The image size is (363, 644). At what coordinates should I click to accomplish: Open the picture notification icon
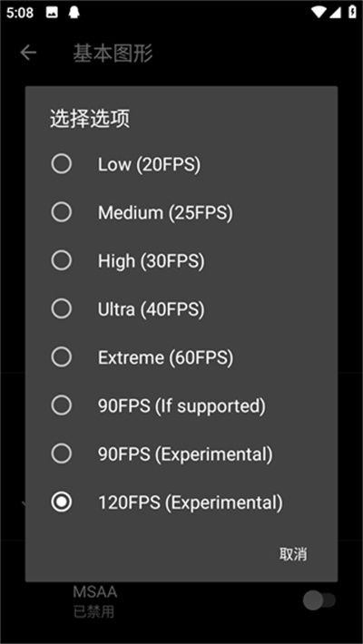[52, 13]
